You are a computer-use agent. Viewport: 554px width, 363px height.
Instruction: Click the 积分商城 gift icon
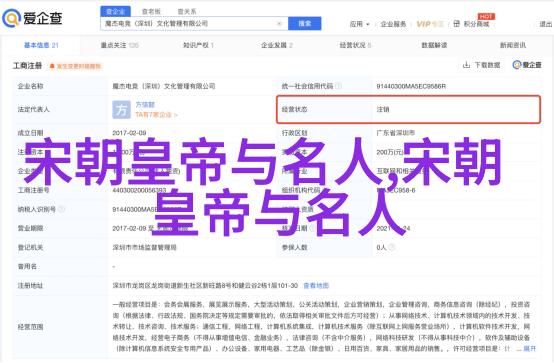coord(456,24)
